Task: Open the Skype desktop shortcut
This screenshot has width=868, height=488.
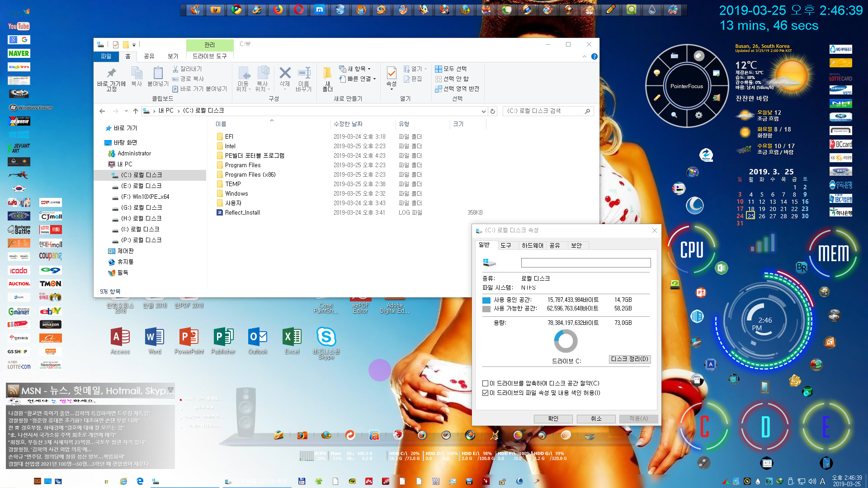Action: (x=326, y=343)
